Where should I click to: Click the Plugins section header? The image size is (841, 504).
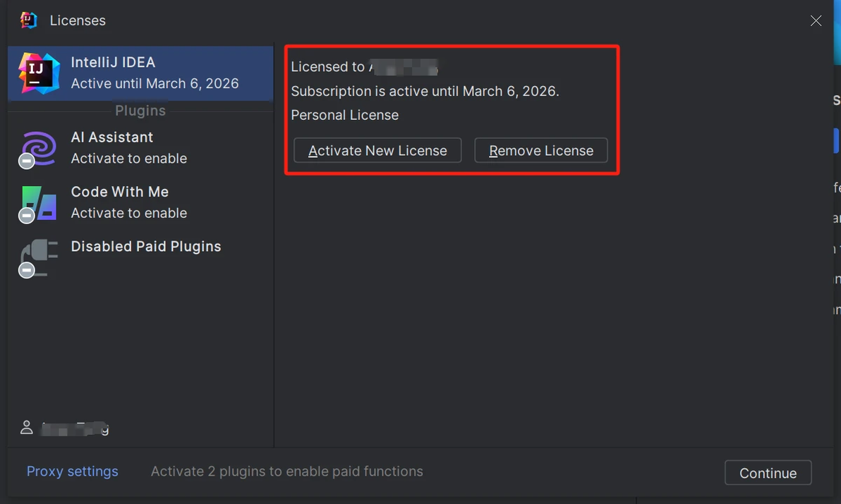(140, 111)
